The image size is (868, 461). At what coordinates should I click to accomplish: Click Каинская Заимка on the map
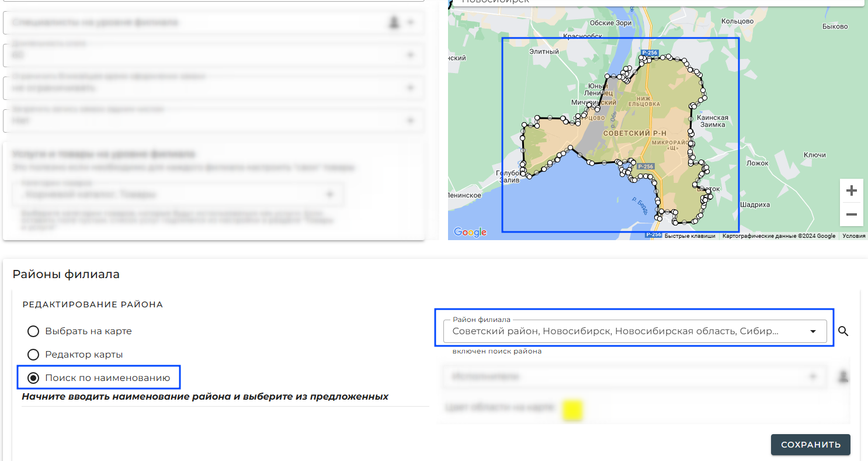coord(713,121)
